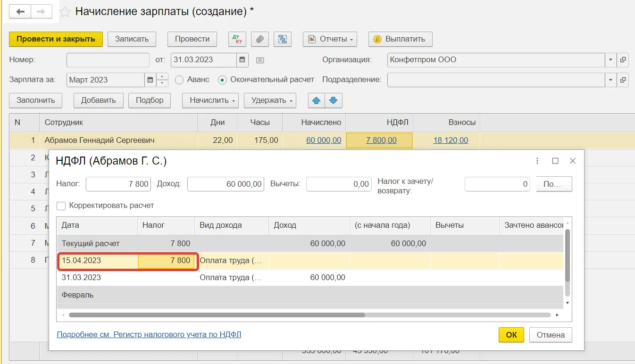This screenshot has height=364, width=635.
Task: Open the Удержать dropdown menu
Action: [270, 100]
